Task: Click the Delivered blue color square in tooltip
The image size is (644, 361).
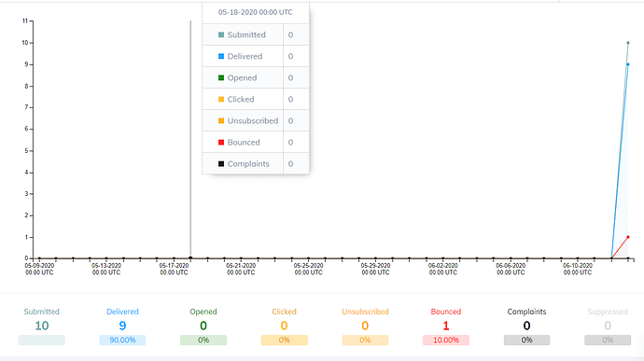Action: (221, 56)
